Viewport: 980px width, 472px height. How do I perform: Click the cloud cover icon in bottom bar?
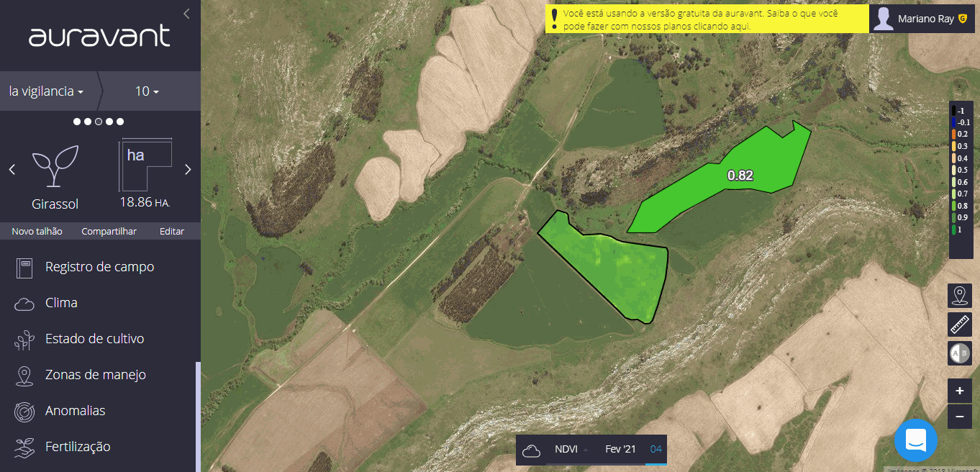click(532, 450)
